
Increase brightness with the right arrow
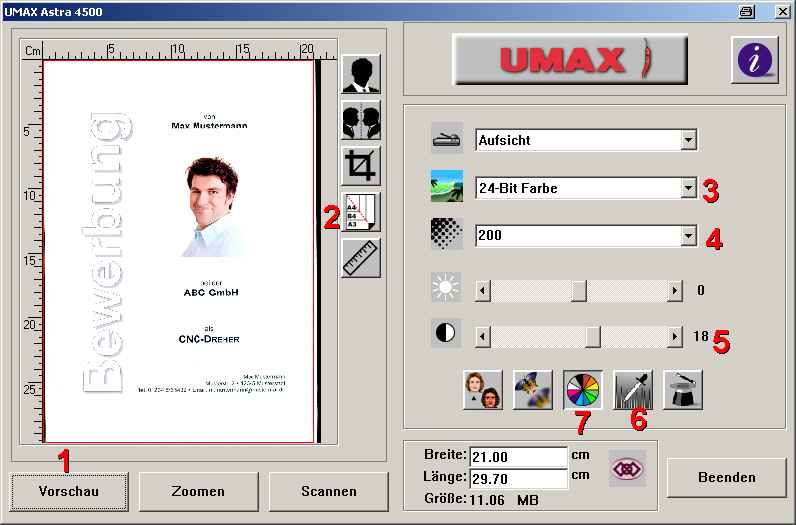tap(674, 291)
